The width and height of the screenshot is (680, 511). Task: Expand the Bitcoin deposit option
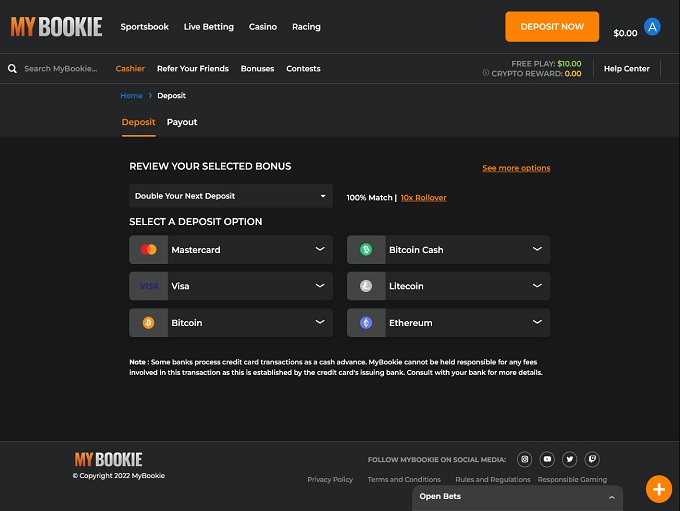click(x=231, y=323)
